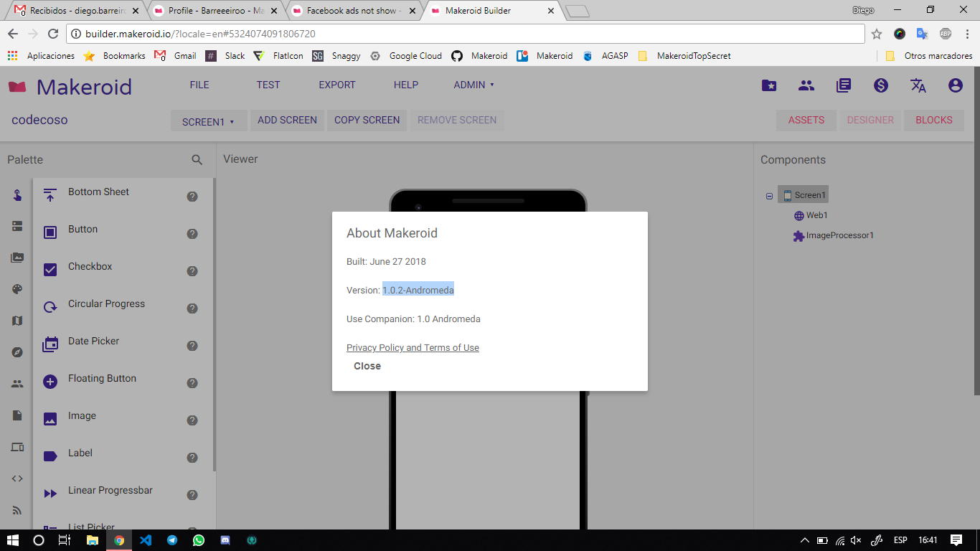Select Floating Button component in palette
The height and width of the screenshot is (551, 980).
[102, 379]
